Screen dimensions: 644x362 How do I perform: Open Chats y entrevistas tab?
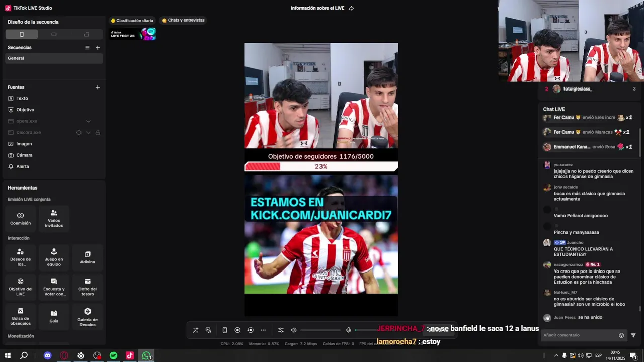183,20
